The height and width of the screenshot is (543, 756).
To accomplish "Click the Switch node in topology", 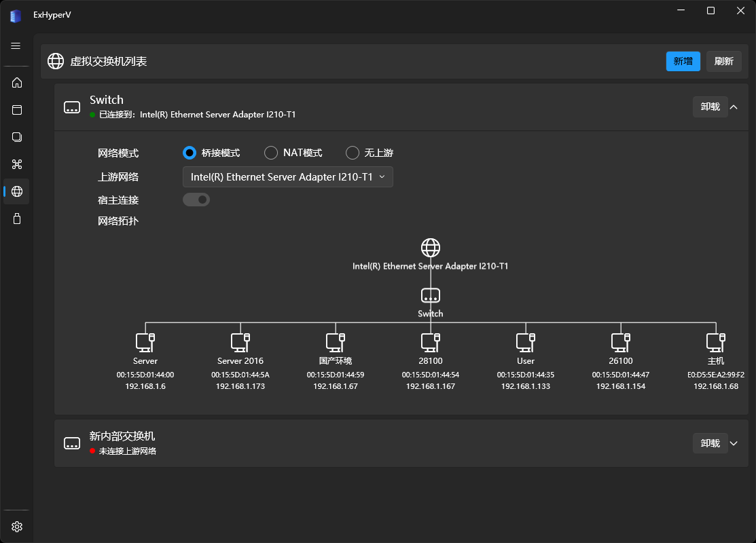I will [431, 296].
